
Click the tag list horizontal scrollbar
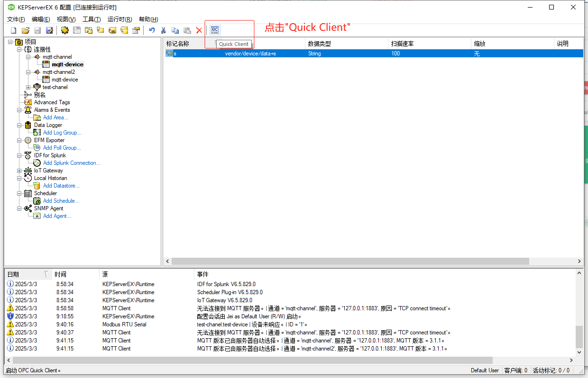click(349, 261)
